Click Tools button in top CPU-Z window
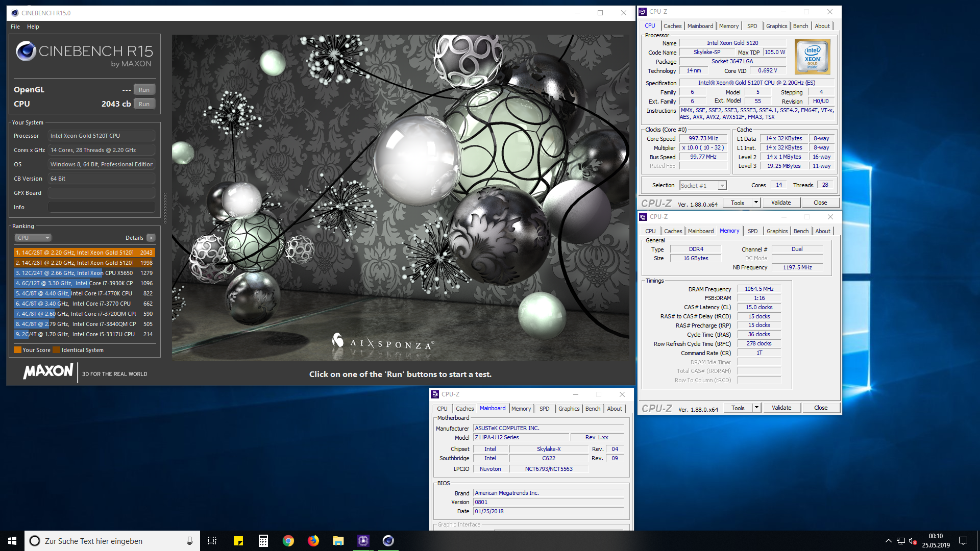The image size is (980, 551). (x=738, y=203)
